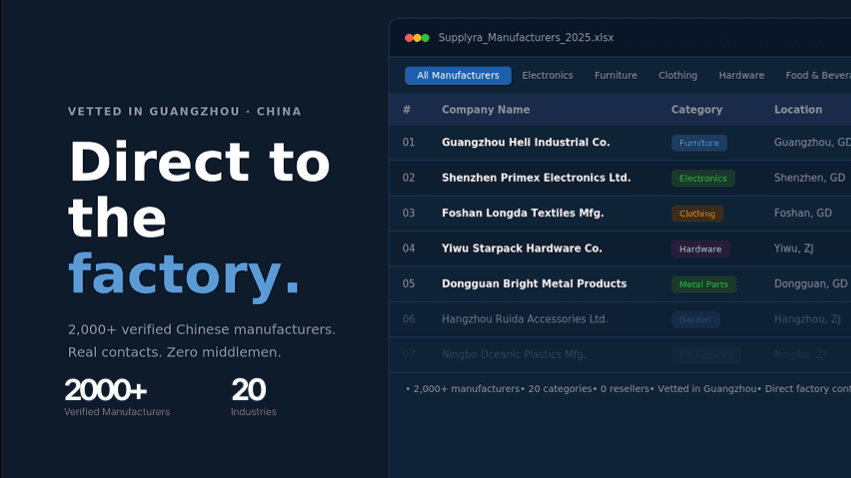Select Dongguan Bright Metal Products row
The height and width of the screenshot is (478, 851).
(620, 284)
